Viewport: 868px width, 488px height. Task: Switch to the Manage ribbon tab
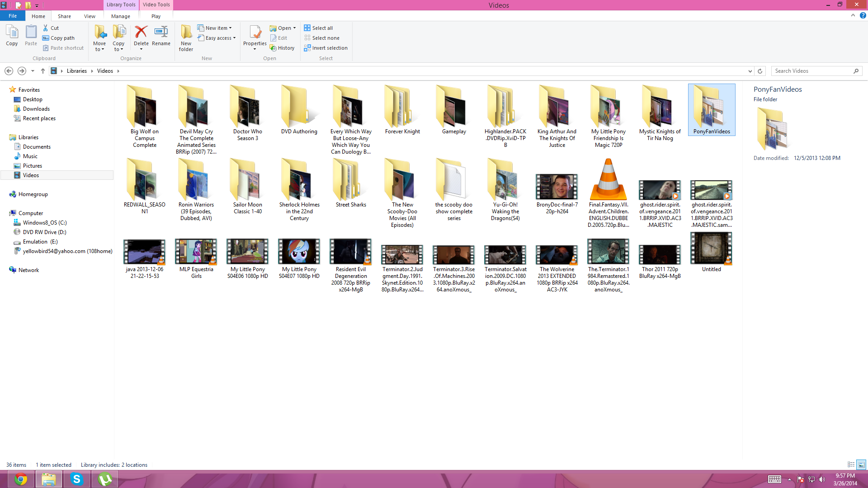(x=121, y=16)
